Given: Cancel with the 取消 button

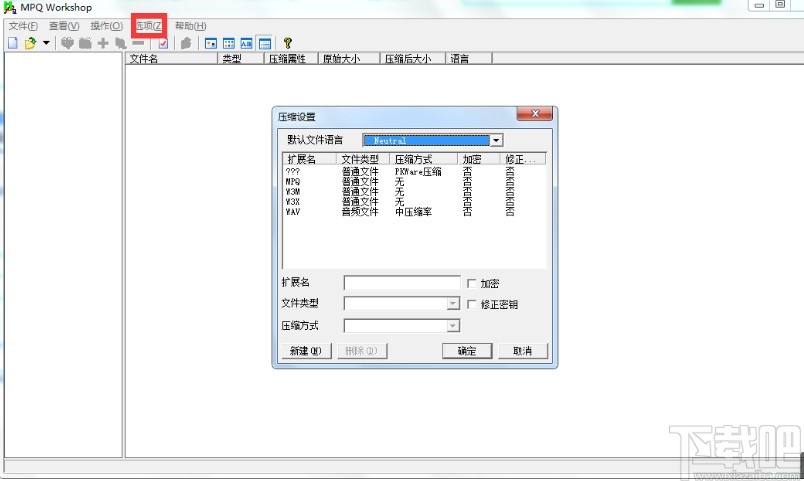Looking at the screenshot, I should [523, 351].
